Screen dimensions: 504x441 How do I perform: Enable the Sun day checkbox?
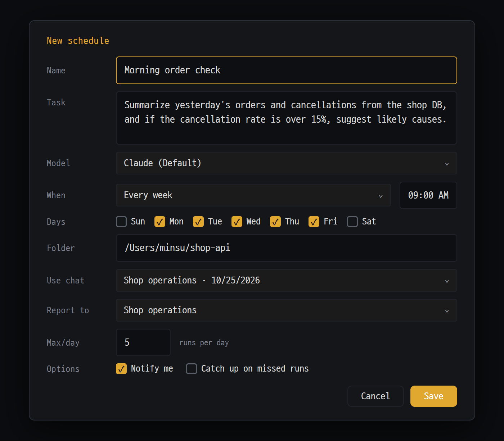pyautogui.click(x=121, y=222)
